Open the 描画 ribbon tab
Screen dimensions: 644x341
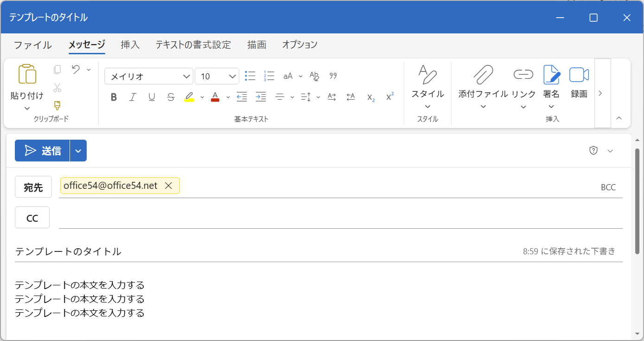point(256,44)
